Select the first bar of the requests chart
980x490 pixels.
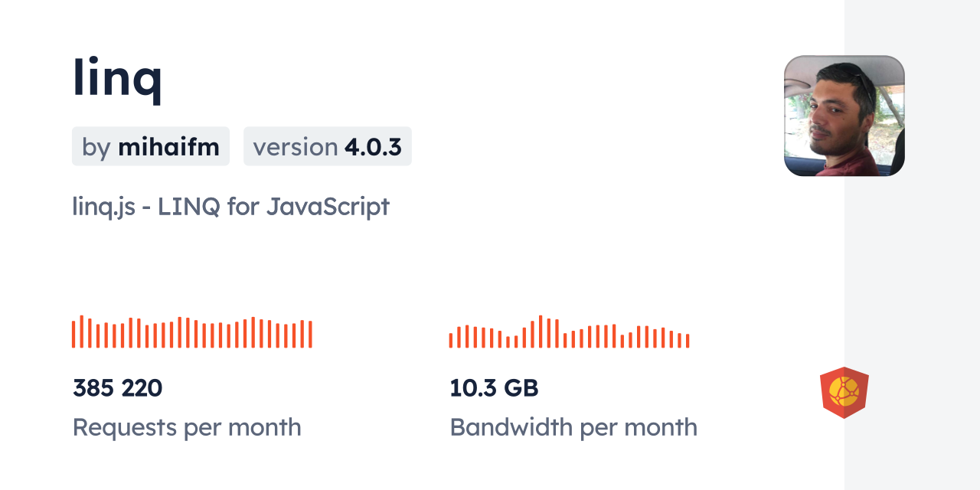click(73, 335)
